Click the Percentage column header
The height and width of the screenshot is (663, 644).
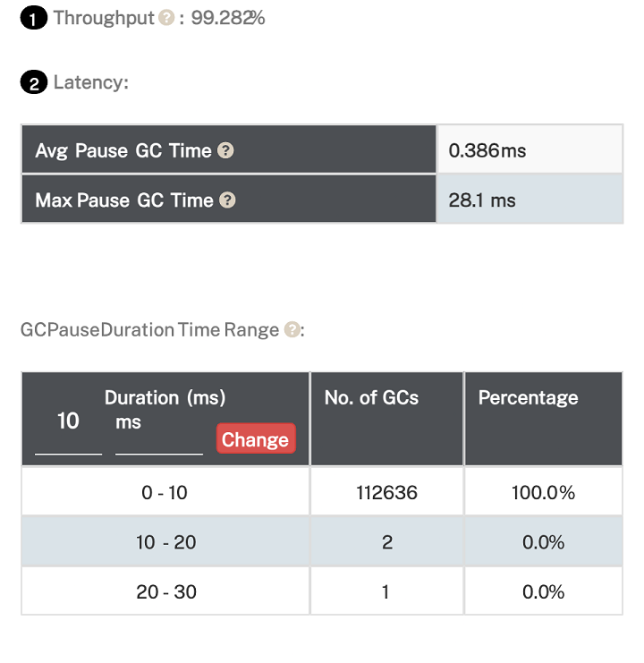coord(528,398)
